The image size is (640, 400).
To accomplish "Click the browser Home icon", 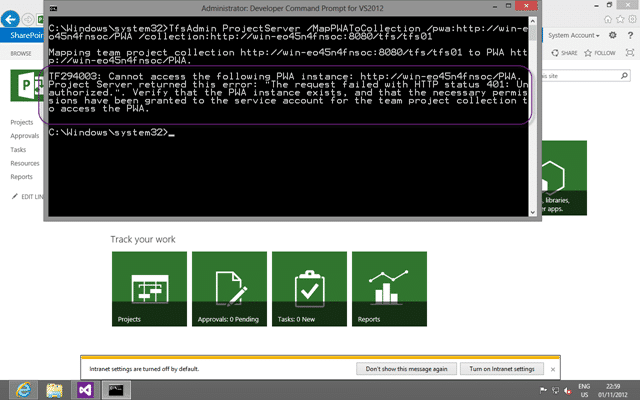I will point(608,19).
